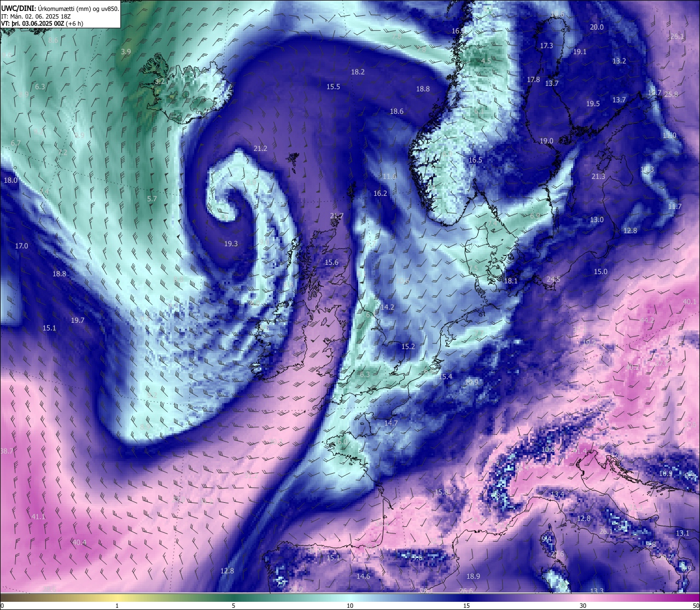
Task: Pick the 16.2 value in the North Sea
Action: pyautogui.click(x=380, y=193)
